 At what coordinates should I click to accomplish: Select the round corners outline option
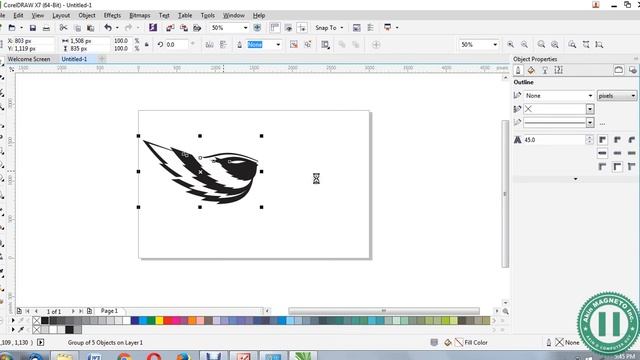click(617, 140)
